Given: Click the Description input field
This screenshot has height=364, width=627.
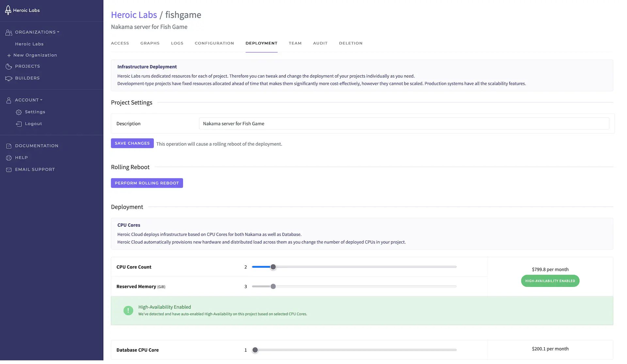Looking at the screenshot, I should (x=404, y=124).
